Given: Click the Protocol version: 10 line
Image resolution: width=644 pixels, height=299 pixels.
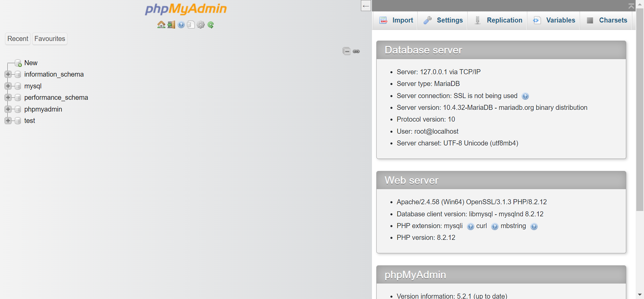Looking at the screenshot, I should [x=426, y=119].
